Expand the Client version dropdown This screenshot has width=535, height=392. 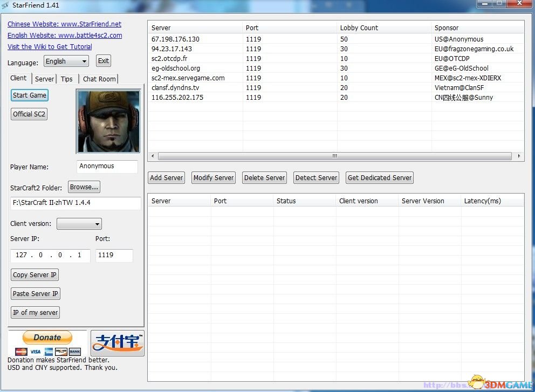pos(79,224)
